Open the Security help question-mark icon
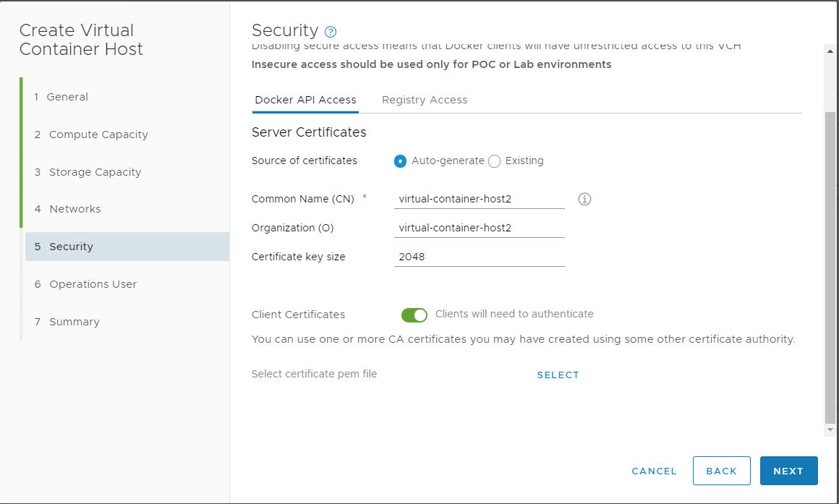Viewport: 839px width, 504px height. [331, 32]
